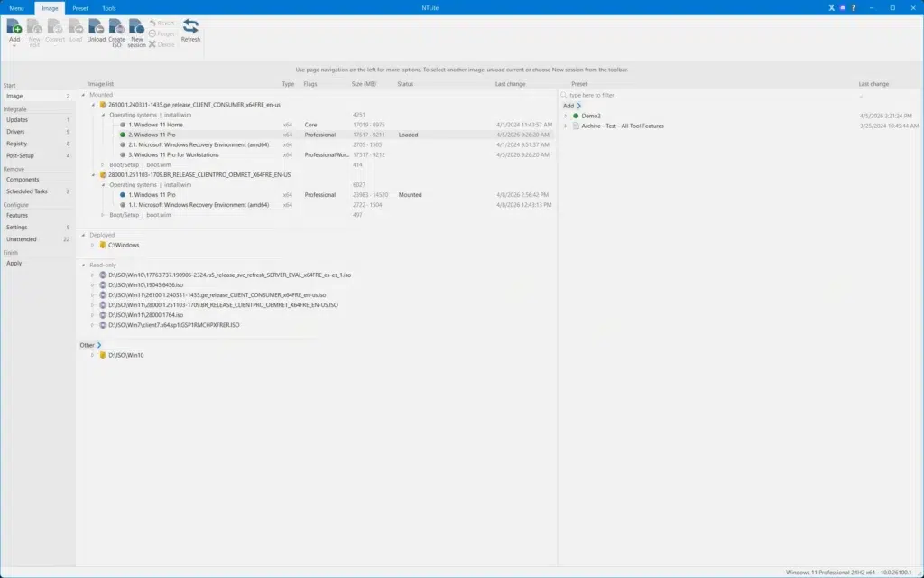Click the C:\Windows deployed folder icon
Viewport: 924px width, 578px height.
point(103,245)
